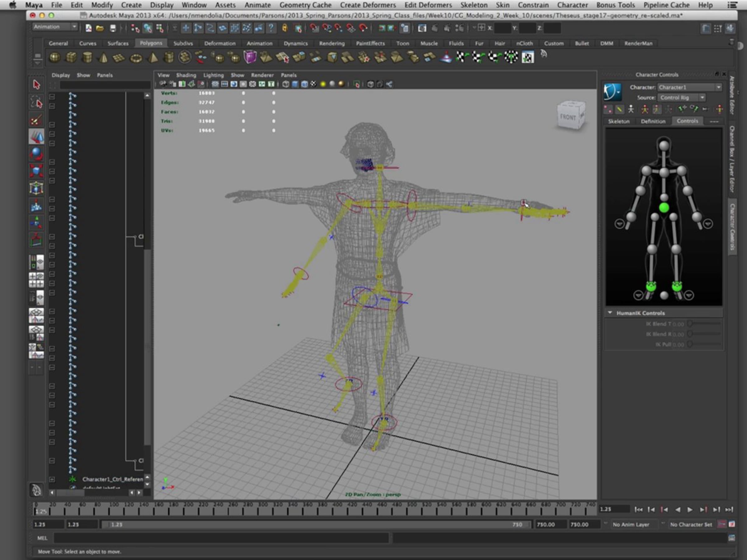The image size is (747, 560).
Task: Pick the Lasso select tool
Action: [x=36, y=102]
